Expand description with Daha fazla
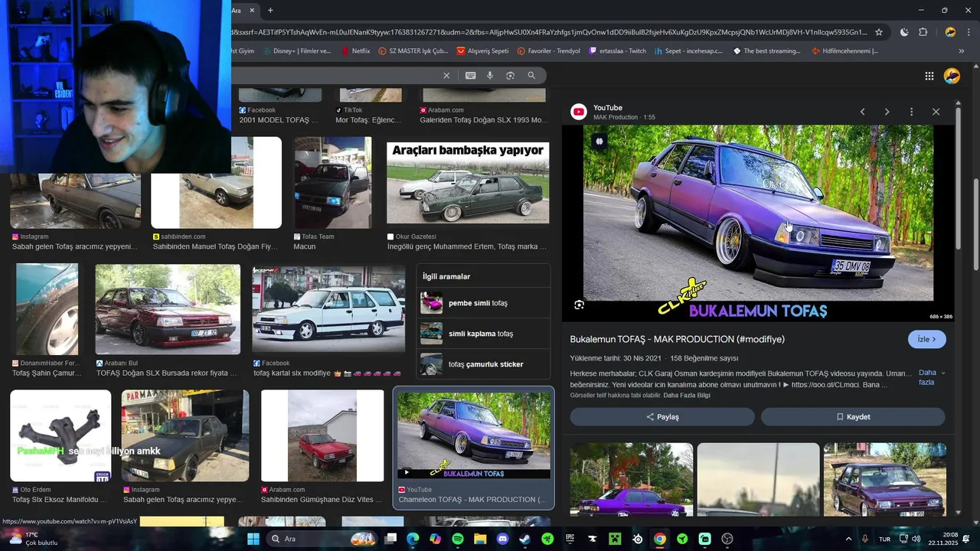This screenshot has height=551, width=980. (931, 377)
